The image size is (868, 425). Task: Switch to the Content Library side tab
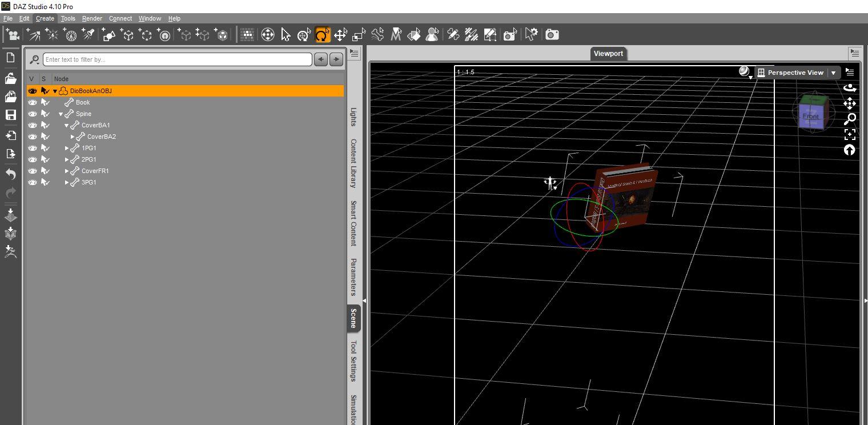coord(353,163)
